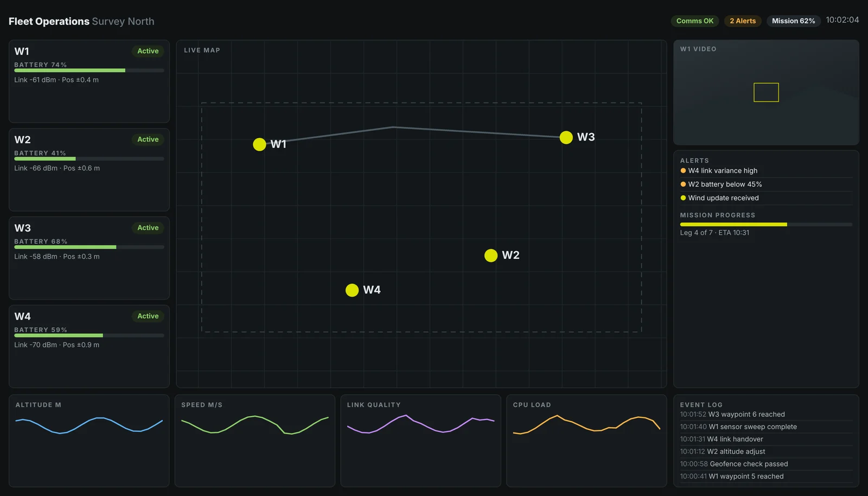This screenshot has height=496, width=868.
Task: Click W1 'Link -61 dBm · Pos ±0.4 m' text
Action: pos(56,80)
